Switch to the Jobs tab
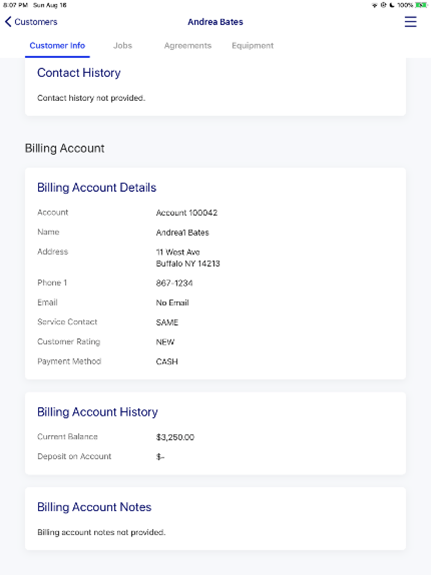 [x=123, y=45]
